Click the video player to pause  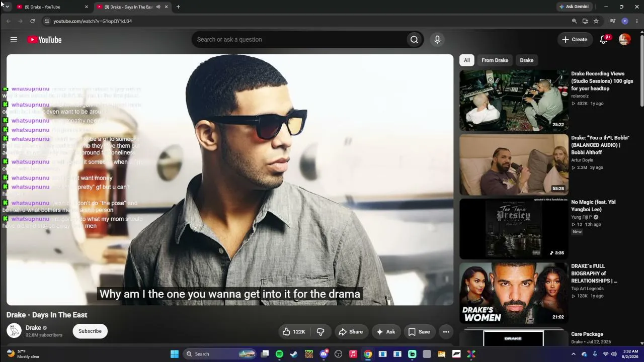pyautogui.click(x=230, y=179)
